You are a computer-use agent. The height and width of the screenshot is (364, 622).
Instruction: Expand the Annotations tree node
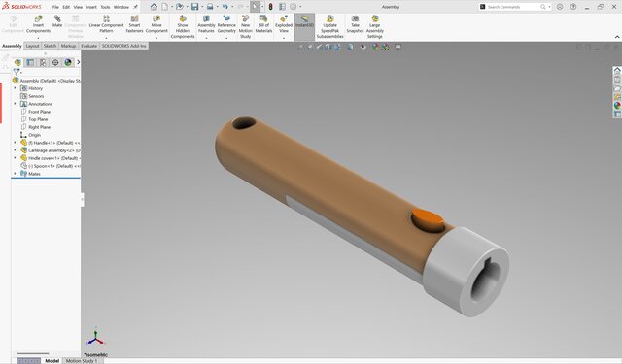pos(16,104)
